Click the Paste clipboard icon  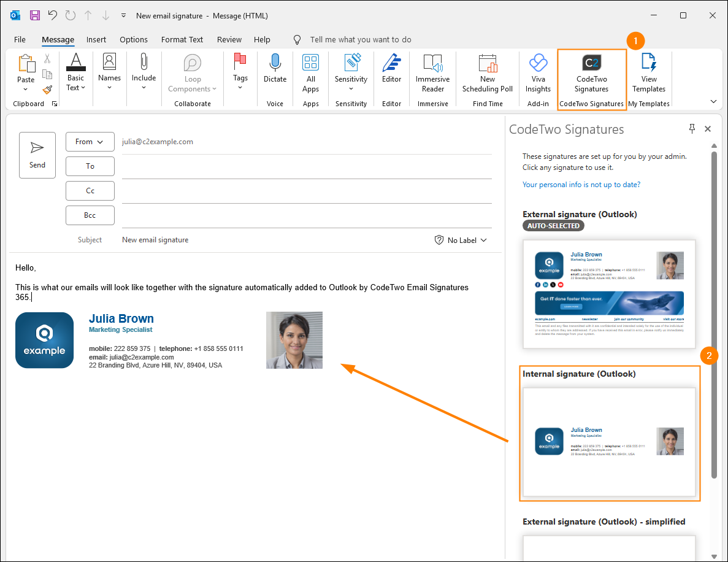(x=26, y=64)
